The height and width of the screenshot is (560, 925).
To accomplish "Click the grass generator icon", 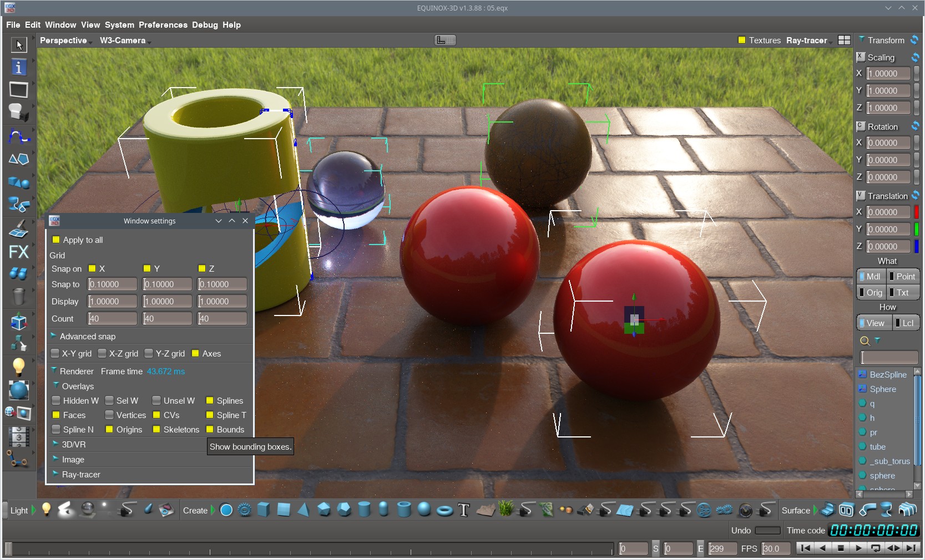I will (x=506, y=509).
